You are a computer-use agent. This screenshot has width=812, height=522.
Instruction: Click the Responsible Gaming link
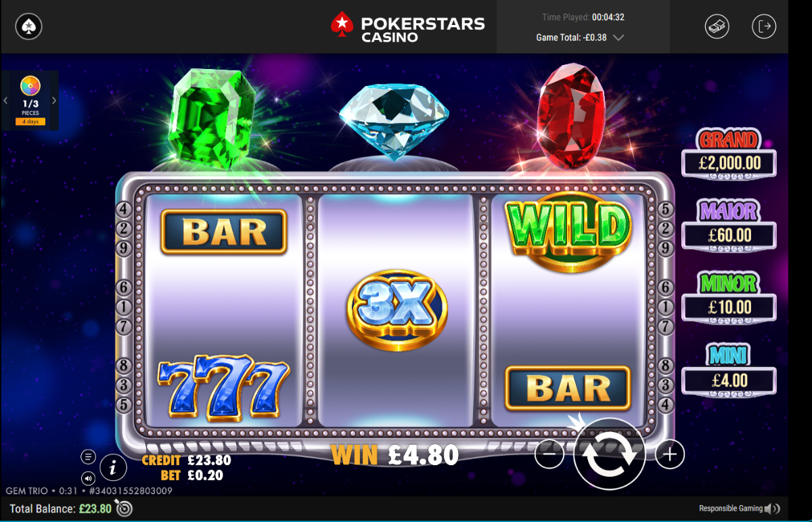pyautogui.click(x=731, y=508)
